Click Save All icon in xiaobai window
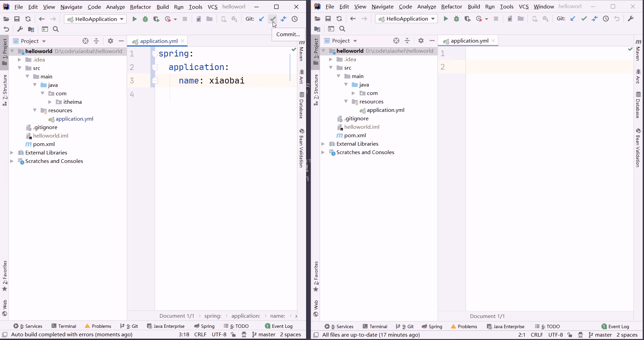This screenshot has width=644, height=340. (17, 19)
